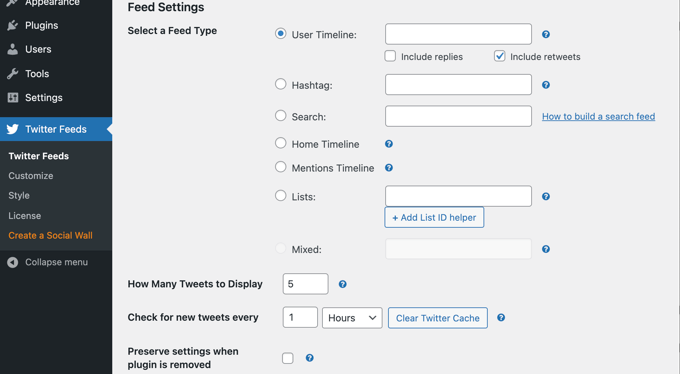
Task: Click the Clear Twitter Cache button
Action: point(438,318)
